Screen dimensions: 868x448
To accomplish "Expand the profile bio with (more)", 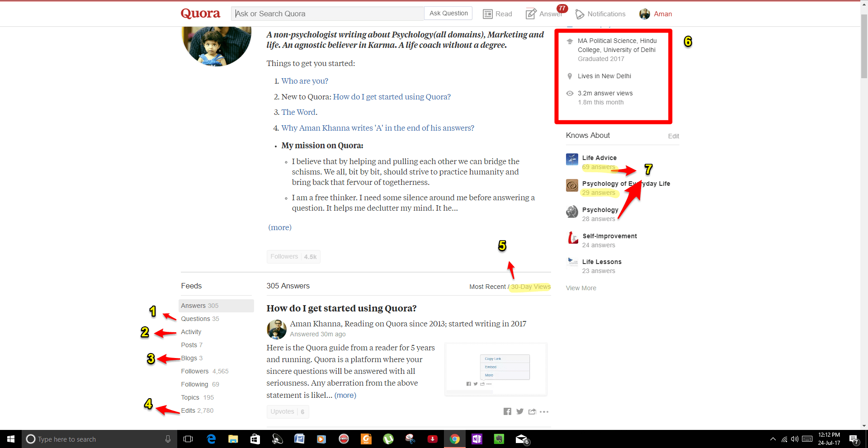I will pos(280,227).
